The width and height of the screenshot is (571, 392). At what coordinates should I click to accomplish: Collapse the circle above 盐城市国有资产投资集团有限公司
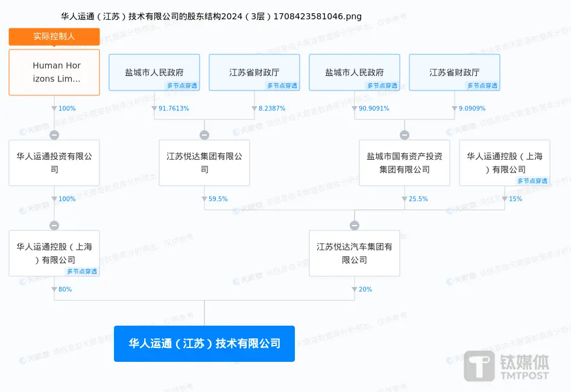click(405, 135)
